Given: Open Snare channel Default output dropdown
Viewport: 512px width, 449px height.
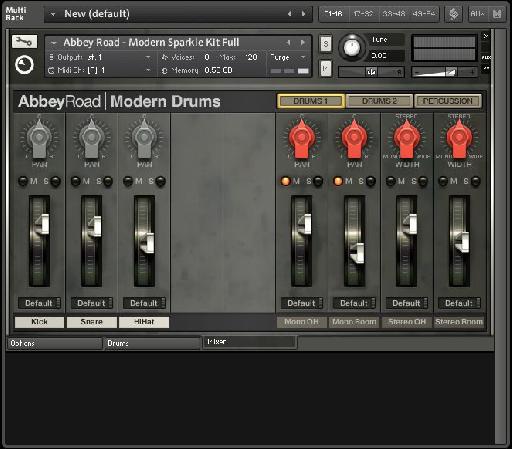Looking at the screenshot, I should [x=92, y=303].
